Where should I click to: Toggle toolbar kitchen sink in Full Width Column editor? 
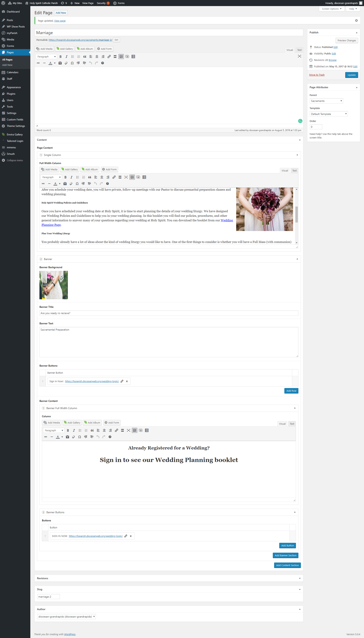tap(132, 177)
